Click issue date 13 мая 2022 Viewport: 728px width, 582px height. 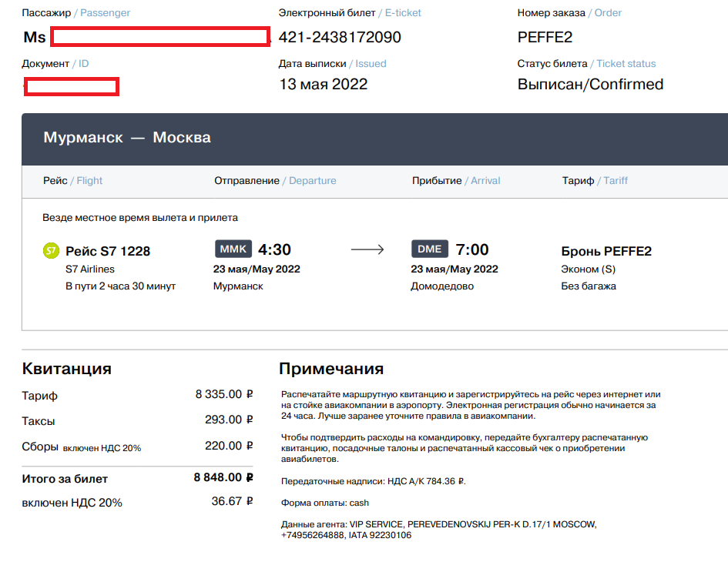click(324, 84)
